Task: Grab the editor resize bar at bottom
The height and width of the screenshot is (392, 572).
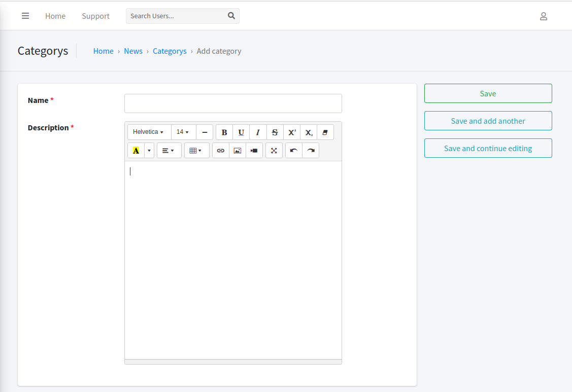Action: 233,362
